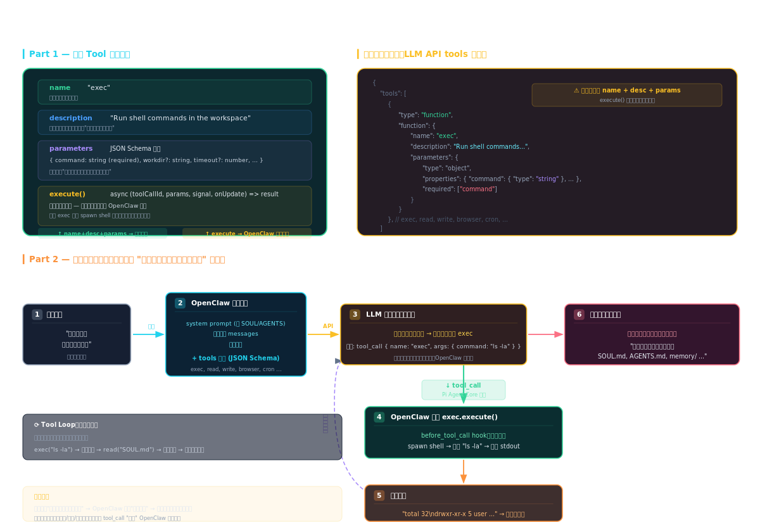Screen dimensions: 760x532
Task: Click the green 'name' field label
Action: pos(60,88)
